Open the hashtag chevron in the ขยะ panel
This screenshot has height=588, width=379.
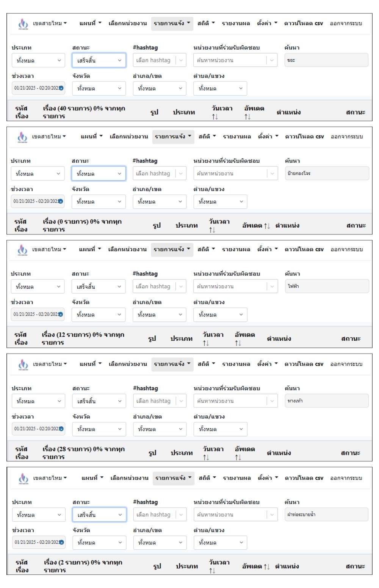click(181, 60)
